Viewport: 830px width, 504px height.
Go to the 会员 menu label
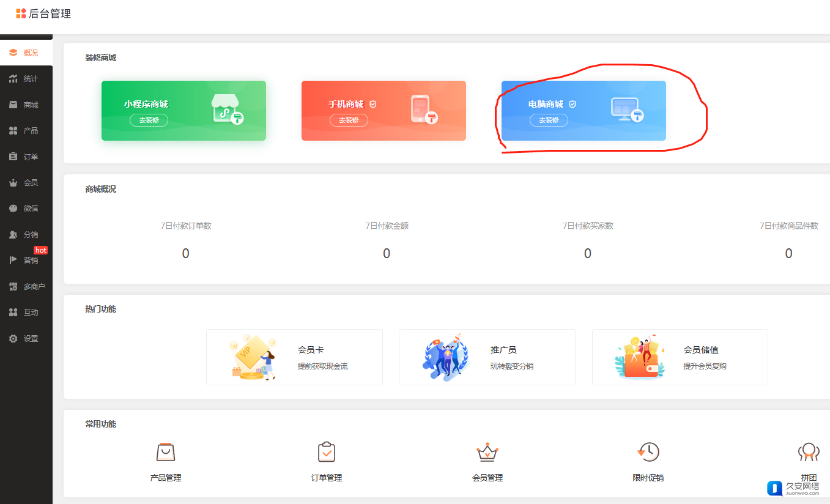coord(31,183)
